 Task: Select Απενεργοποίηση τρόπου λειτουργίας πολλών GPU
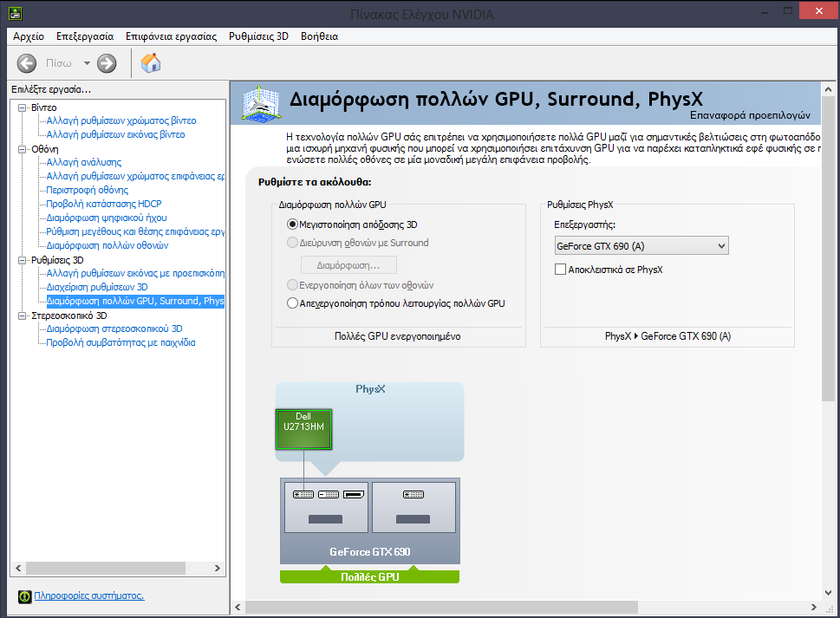(x=292, y=303)
